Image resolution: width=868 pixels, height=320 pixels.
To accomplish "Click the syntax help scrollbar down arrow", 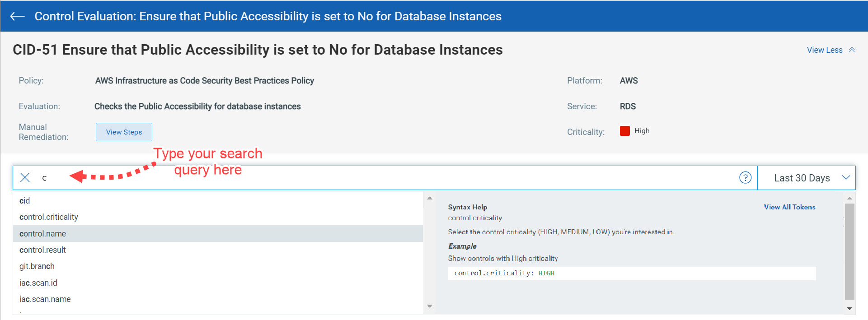I will (x=849, y=309).
